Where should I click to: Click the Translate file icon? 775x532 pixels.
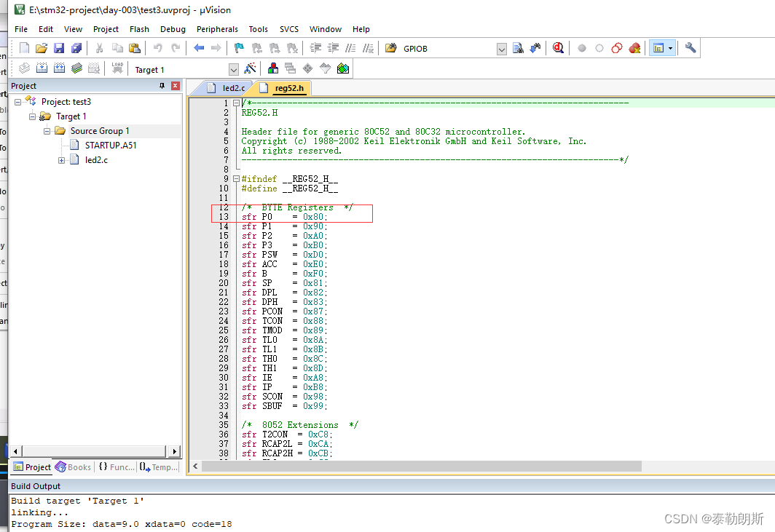tap(24, 68)
